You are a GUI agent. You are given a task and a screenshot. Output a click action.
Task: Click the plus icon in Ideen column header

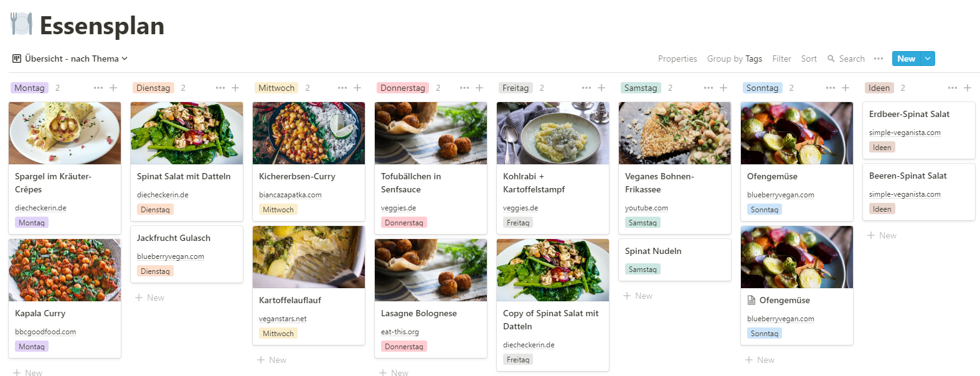[968, 88]
